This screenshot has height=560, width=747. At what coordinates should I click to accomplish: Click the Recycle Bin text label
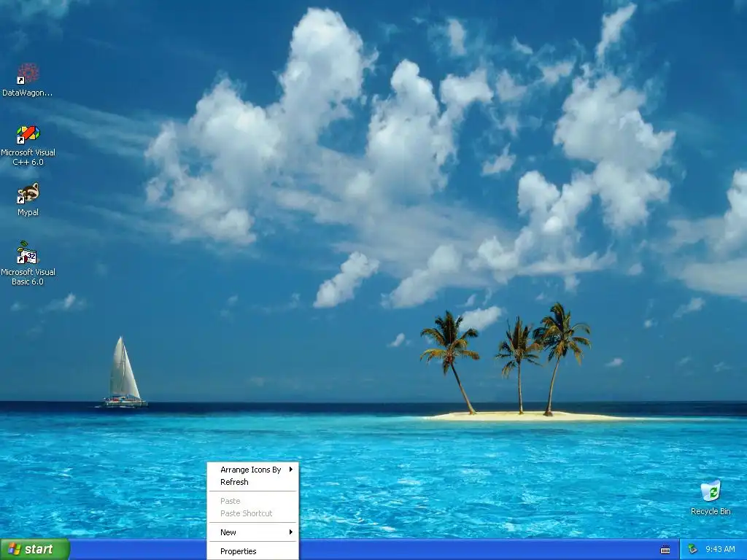point(711,511)
